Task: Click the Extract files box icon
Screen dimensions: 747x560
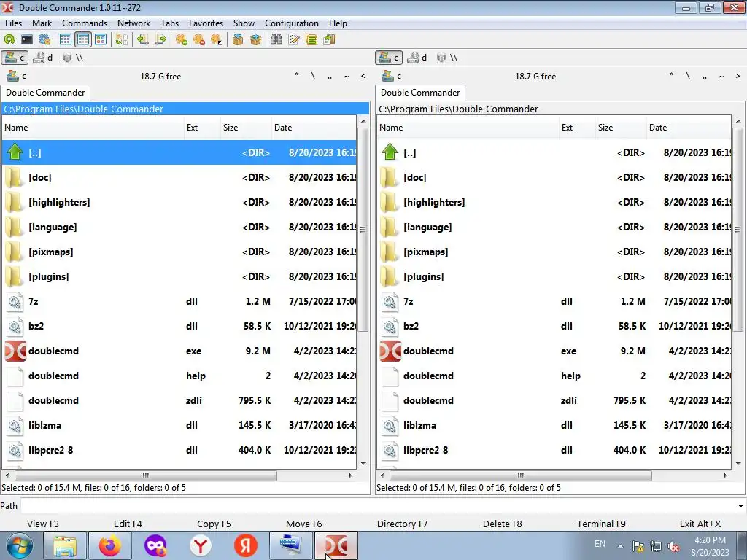Action: click(256, 39)
